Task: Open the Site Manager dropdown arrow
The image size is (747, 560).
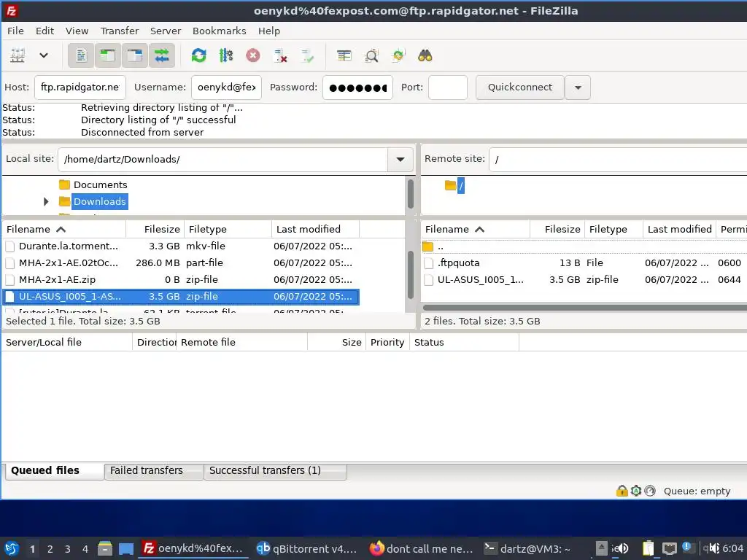Action: 43,55
